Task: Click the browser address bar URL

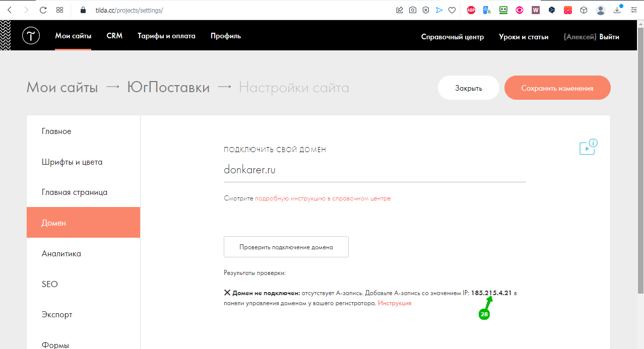Action: [x=129, y=10]
